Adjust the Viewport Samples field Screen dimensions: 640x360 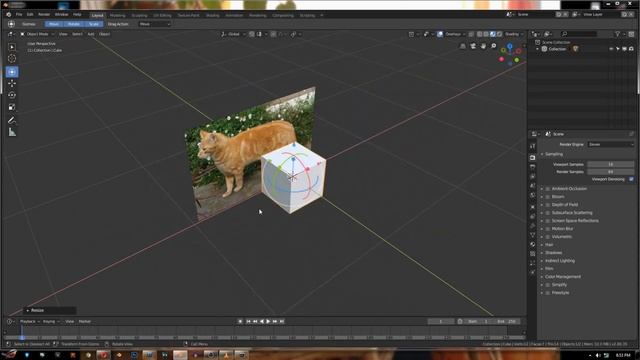[611, 164]
